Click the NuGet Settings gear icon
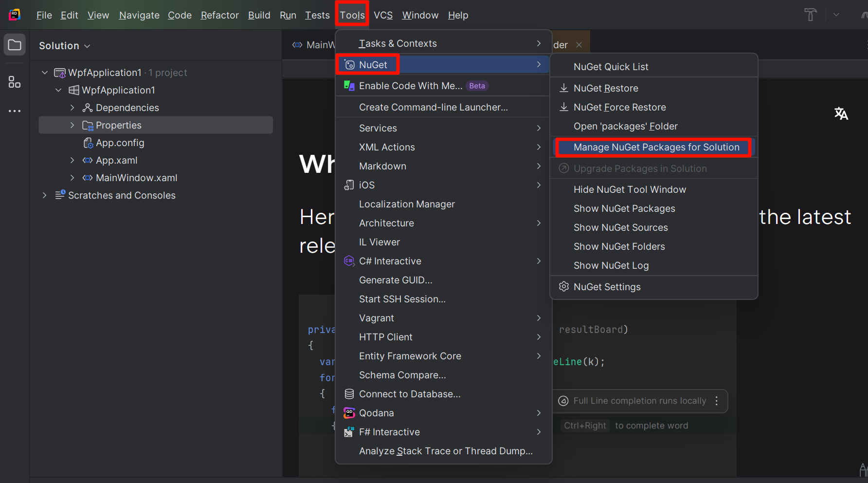This screenshot has height=483, width=868. [x=564, y=286]
